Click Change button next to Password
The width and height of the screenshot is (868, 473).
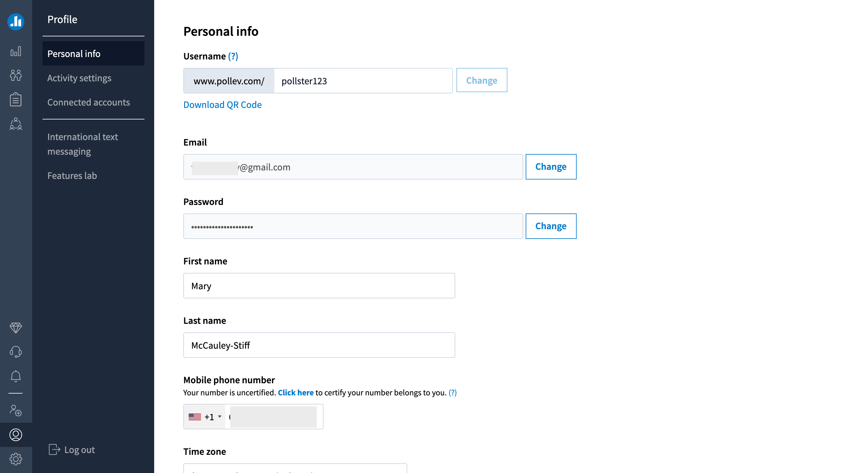pos(551,226)
